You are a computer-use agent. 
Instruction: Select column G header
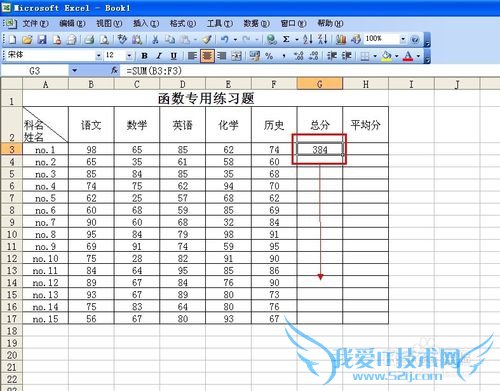(x=320, y=84)
